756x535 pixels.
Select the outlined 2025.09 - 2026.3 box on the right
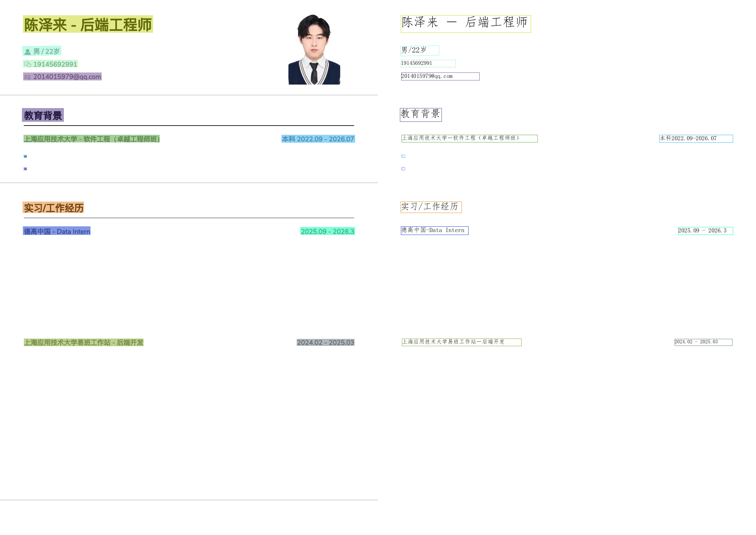705,231
